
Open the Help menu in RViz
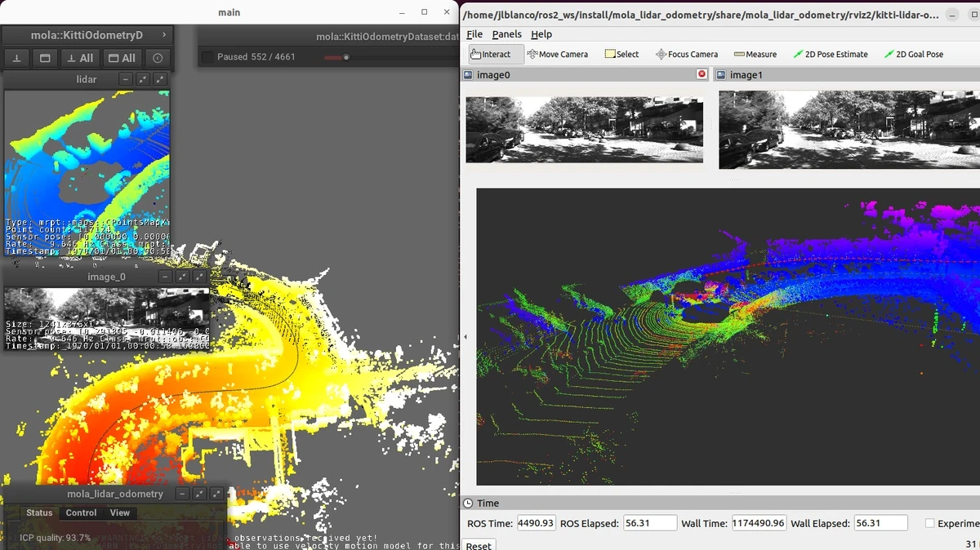point(541,34)
